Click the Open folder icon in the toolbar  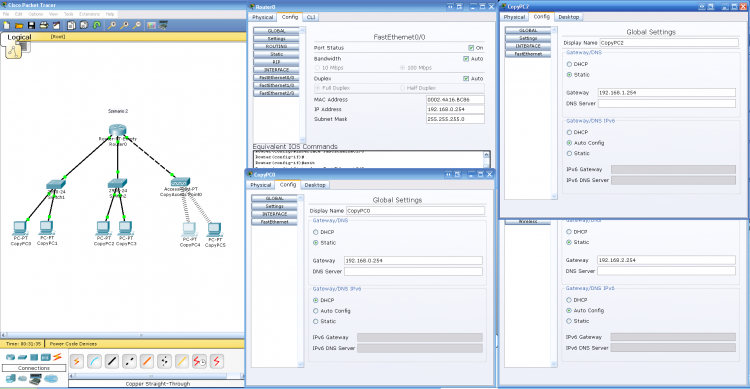pos(19,25)
